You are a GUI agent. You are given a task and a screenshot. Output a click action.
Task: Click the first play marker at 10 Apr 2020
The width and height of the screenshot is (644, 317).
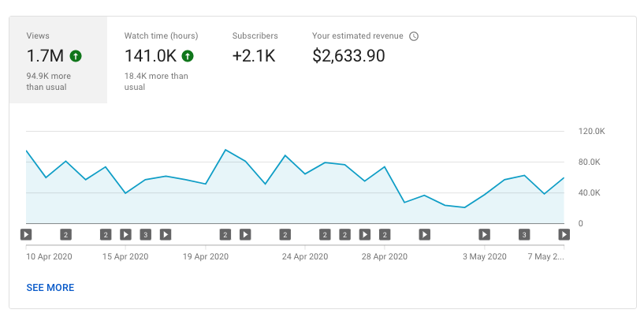[x=26, y=234]
